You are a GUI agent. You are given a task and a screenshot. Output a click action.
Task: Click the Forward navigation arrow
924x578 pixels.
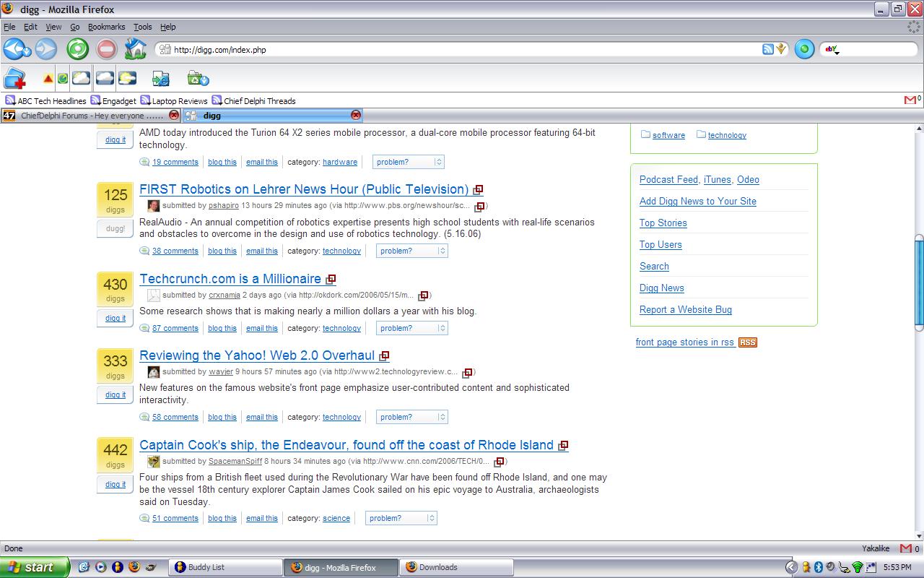click(x=45, y=49)
